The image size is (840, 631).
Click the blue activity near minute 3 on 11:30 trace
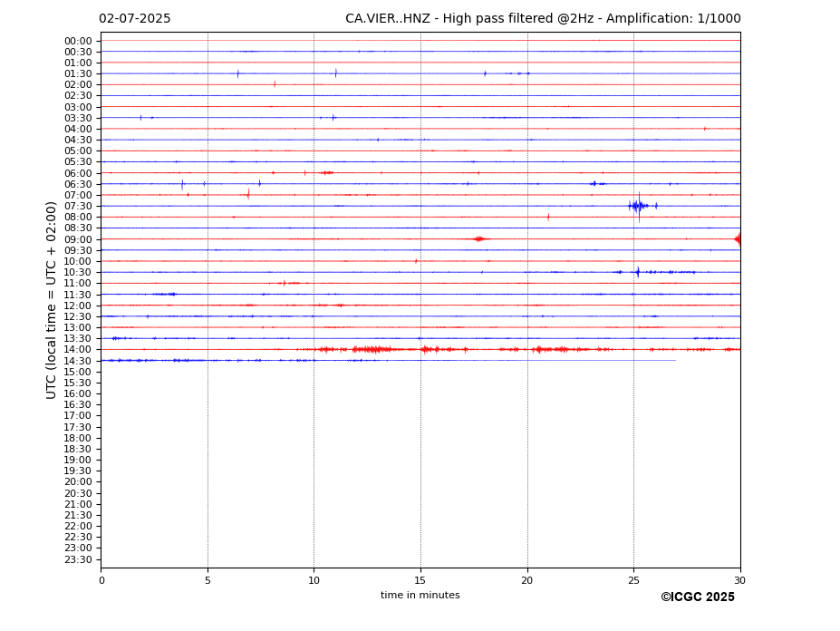pos(164,294)
